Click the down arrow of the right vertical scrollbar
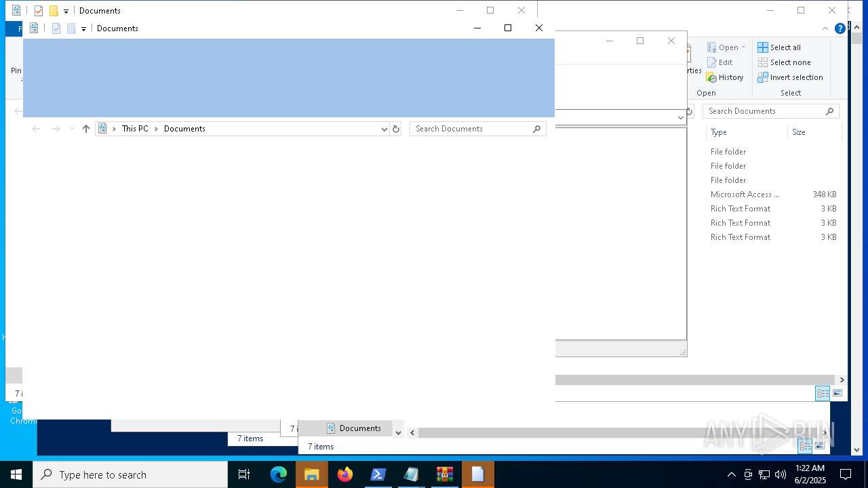This screenshot has width=868, height=488. click(856, 449)
